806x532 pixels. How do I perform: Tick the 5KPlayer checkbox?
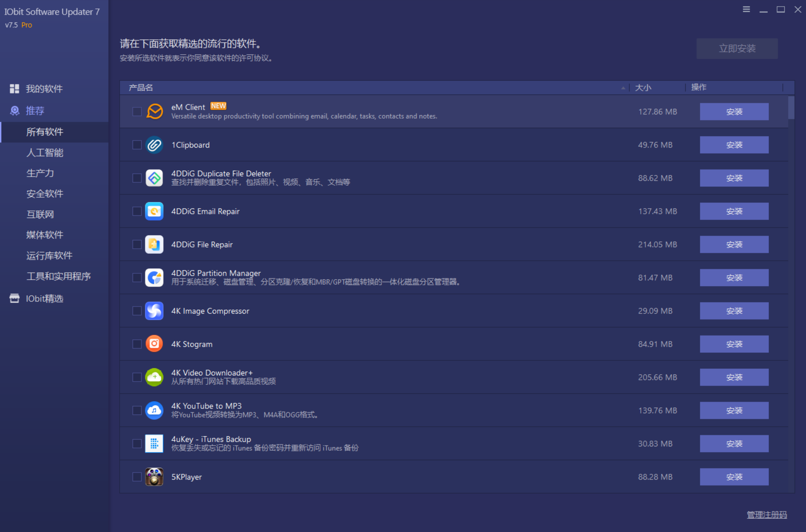click(137, 477)
